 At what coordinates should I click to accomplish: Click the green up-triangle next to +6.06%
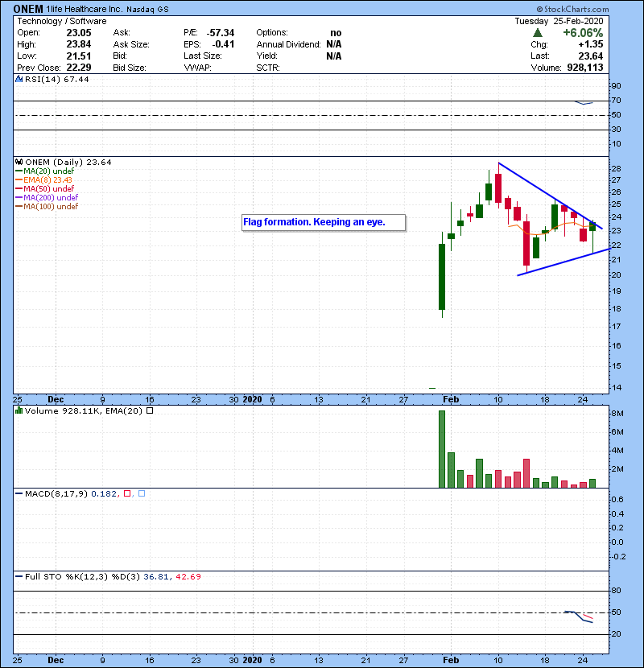coord(538,33)
